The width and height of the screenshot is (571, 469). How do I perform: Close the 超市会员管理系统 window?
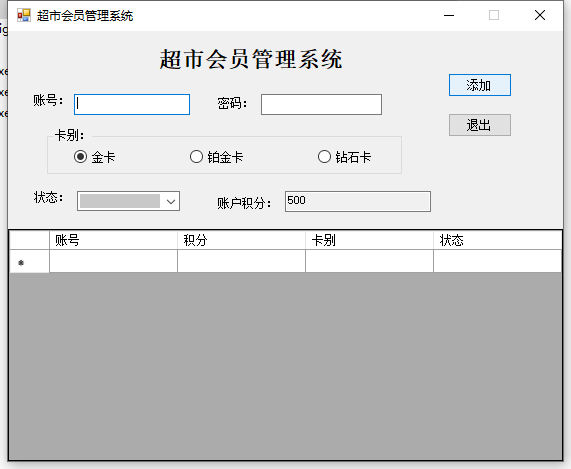pos(540,15)
